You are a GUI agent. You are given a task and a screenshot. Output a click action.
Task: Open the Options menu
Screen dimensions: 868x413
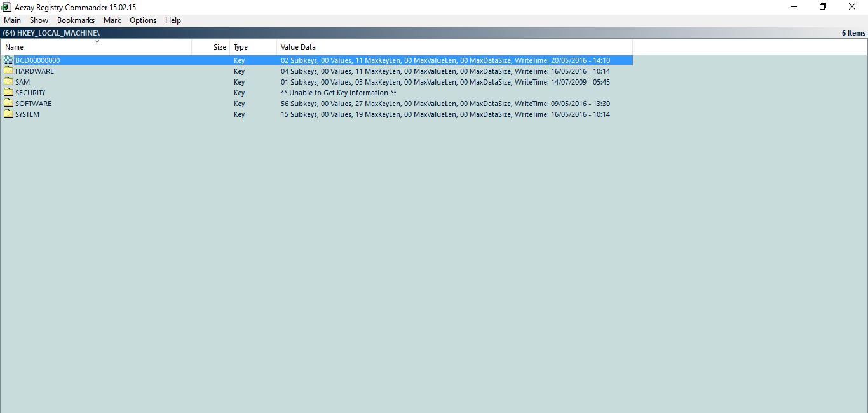pos(142,20)
